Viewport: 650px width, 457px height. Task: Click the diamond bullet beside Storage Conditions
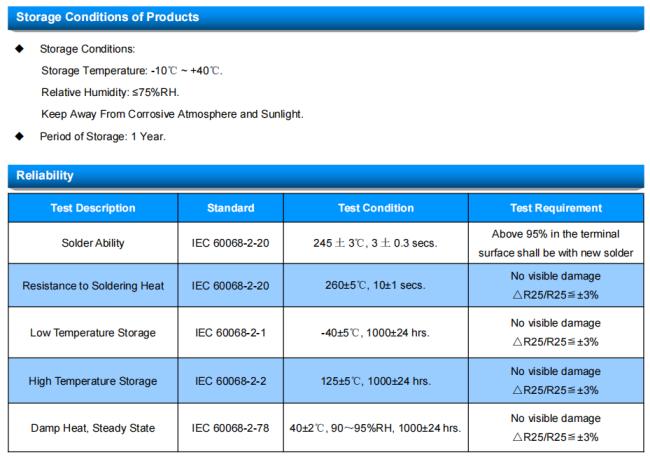pyautogui.click(x=19, y=49)
